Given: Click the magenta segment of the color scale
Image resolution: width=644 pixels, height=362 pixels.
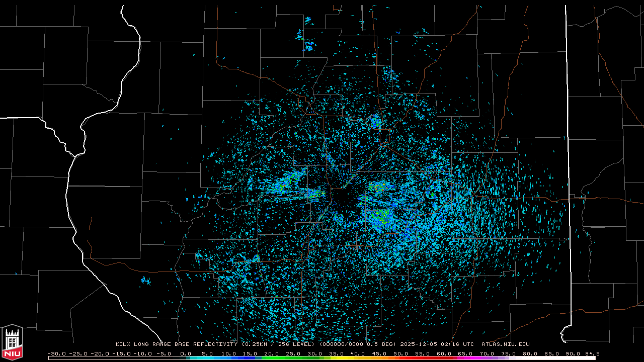Looking at the screenshot, I should [473, 358].
